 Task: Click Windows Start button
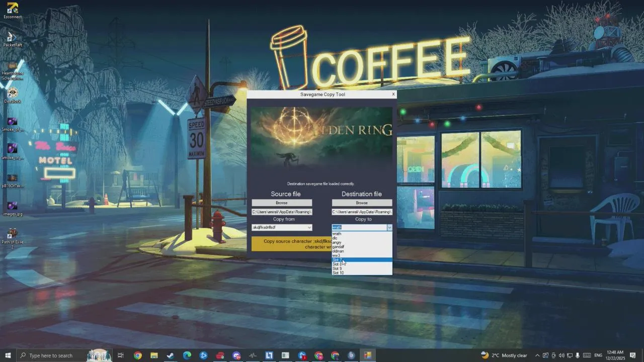8,355
